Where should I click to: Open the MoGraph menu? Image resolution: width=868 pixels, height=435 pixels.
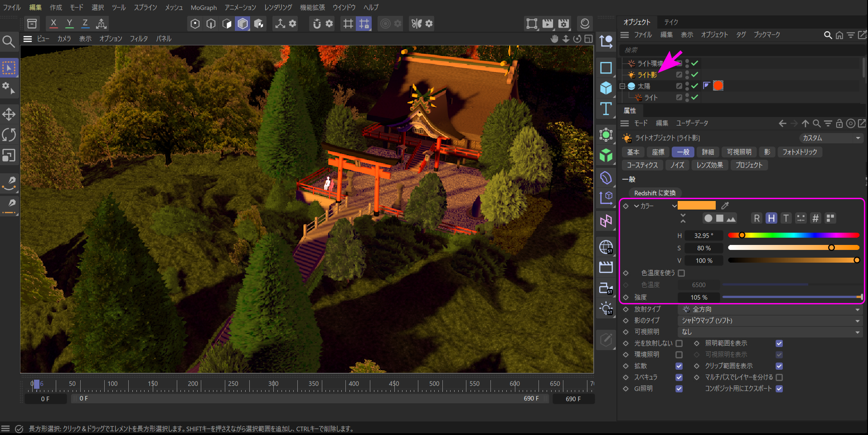pos(204,8)
